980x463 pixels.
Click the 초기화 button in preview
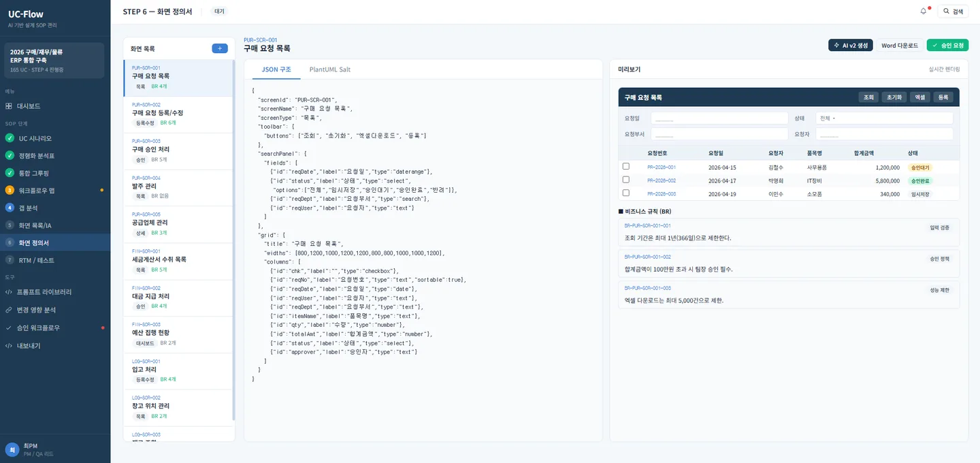tap(893, 97)
